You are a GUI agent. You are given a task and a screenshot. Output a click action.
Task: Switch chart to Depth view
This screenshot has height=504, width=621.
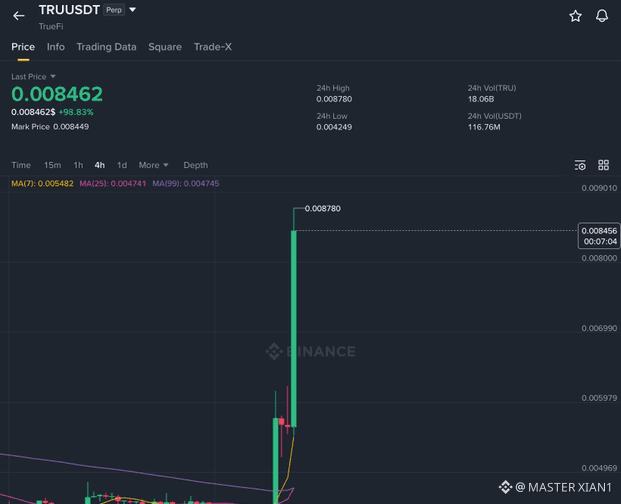click(195, 165)
